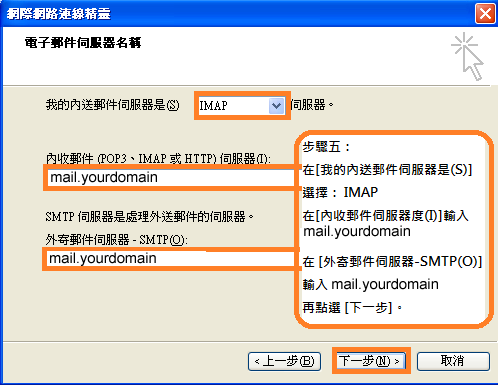The width and height of the screenshot is (498, 385).
Task: Go to next step with 下一步(N) button
Action: (371, 361)
